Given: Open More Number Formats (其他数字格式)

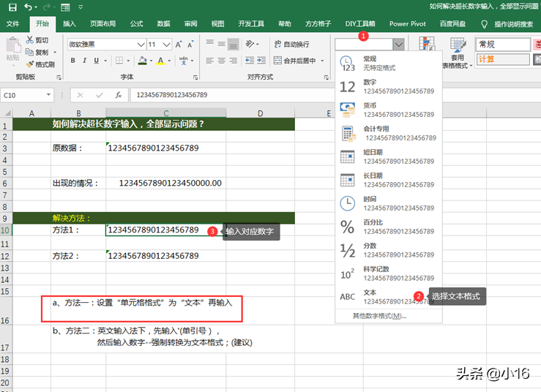Looking at the screenshot, I should (x=379, y=316).
